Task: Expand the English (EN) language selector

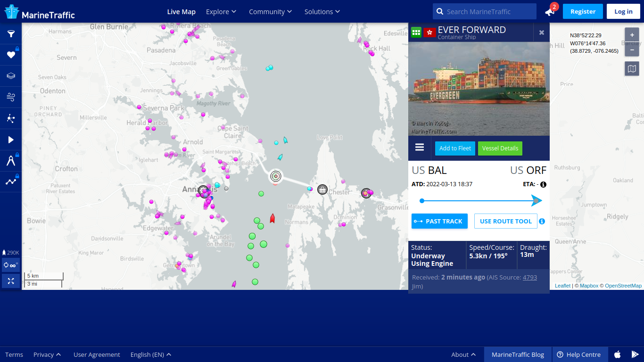Action: (151, 354)
